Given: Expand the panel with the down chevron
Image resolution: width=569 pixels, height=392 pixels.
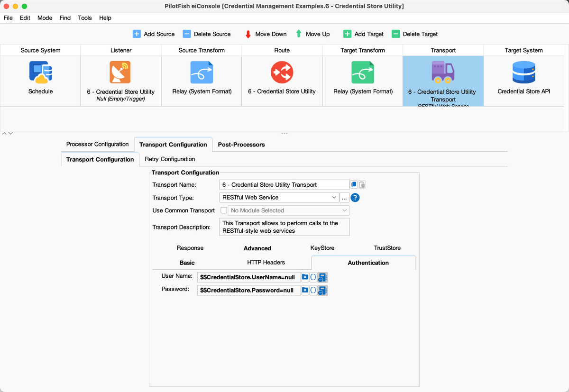Looking at the screenshot, I should point(10,133).
